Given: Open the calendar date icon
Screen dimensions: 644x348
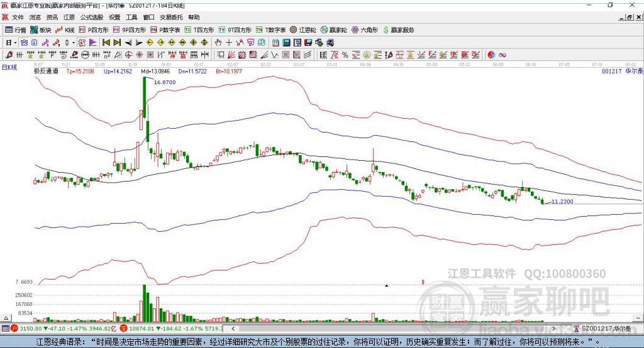Looking at the screenshot, I should coord(275,43).
